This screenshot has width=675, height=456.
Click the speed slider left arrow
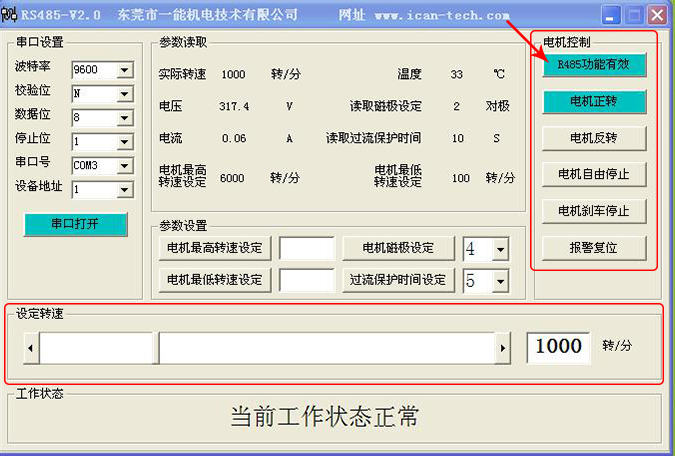[31, 348]
